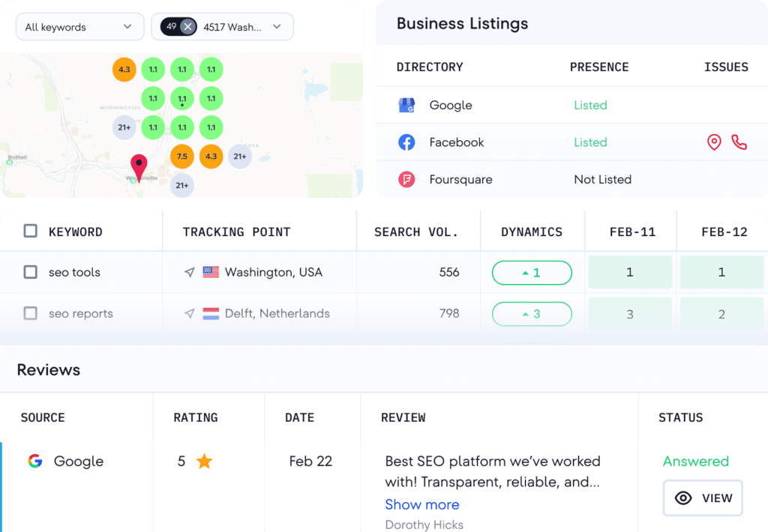Click the dynamics badge for seo tools
This screenshot has width=768, height=532.
pos(532,273)
